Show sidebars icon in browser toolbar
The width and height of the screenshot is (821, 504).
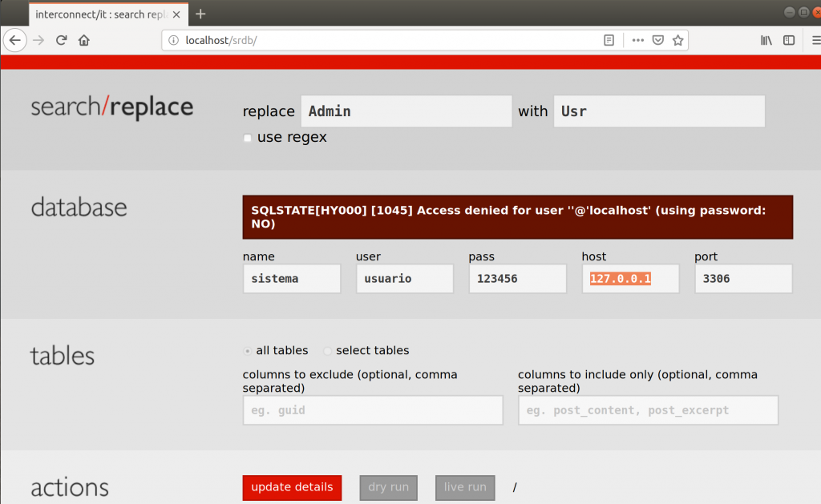(x=789, y=40)
